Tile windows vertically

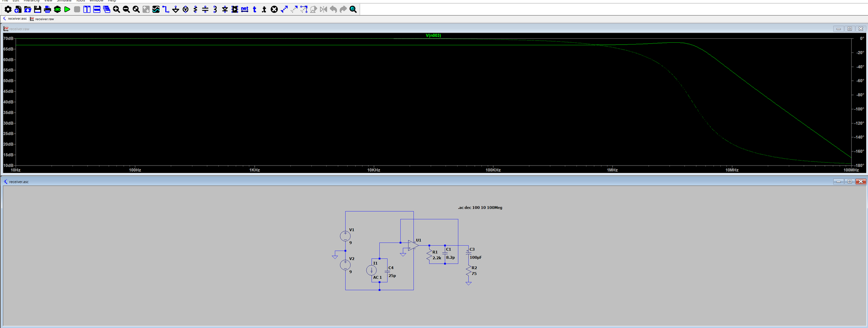87,9
